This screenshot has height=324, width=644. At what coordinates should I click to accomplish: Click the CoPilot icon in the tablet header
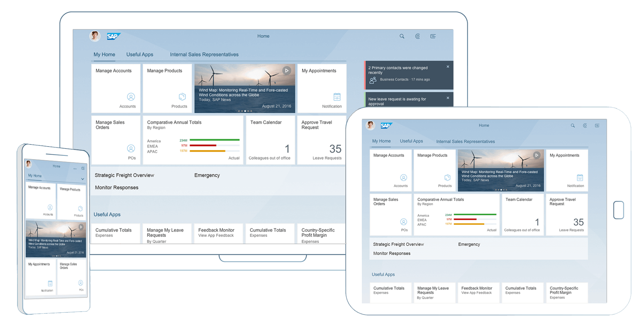click(x=585, y=125)
